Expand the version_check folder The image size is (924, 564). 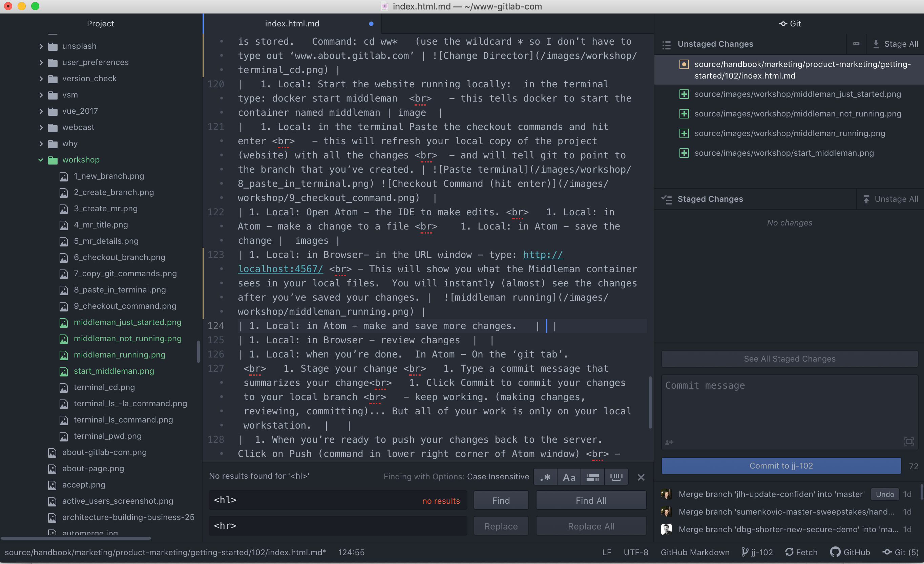click(41, 79)
